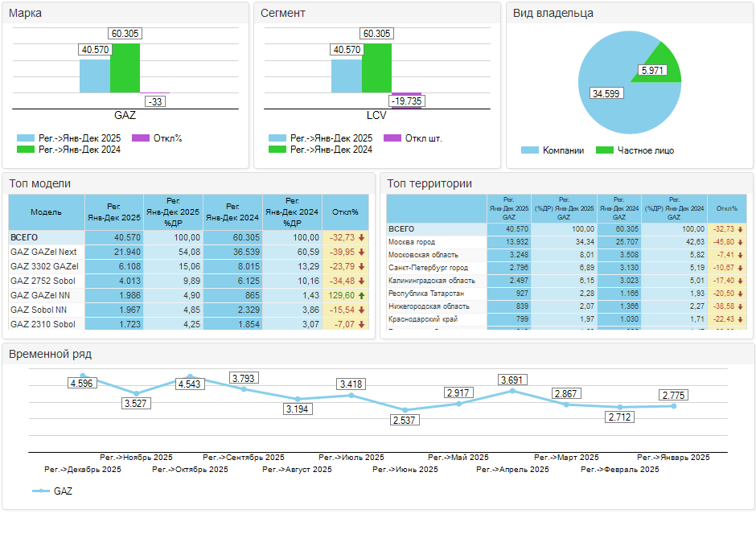The height and width of the screenshot is (534, 756).
Task: Sort the Топ модели table by Откл% header
Action: point(345,212)
